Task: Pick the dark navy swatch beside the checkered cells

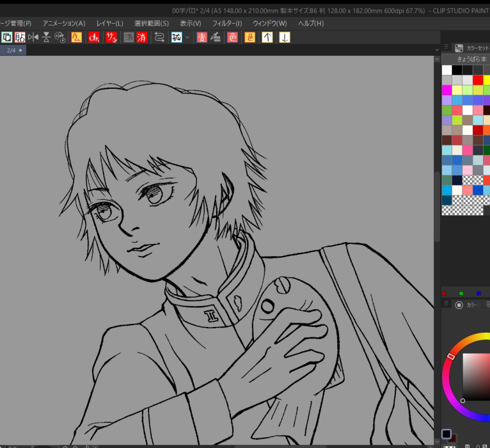Action: pos(457,180)
